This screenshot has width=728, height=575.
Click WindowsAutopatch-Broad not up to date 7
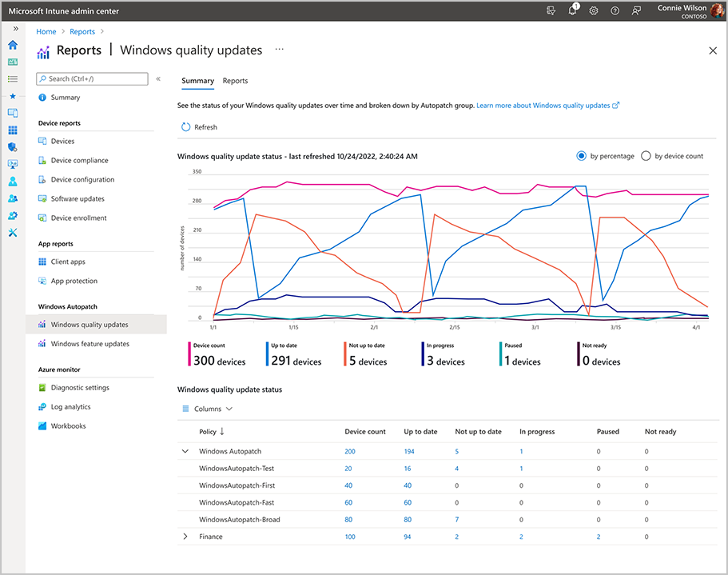pyautogui.click(x=456, y=520)
